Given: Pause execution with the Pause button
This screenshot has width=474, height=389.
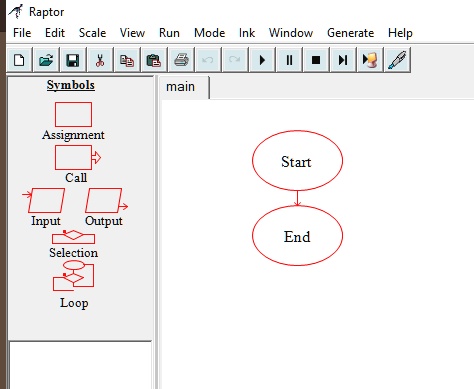Looking at the screenshot, I should (289, 60).
